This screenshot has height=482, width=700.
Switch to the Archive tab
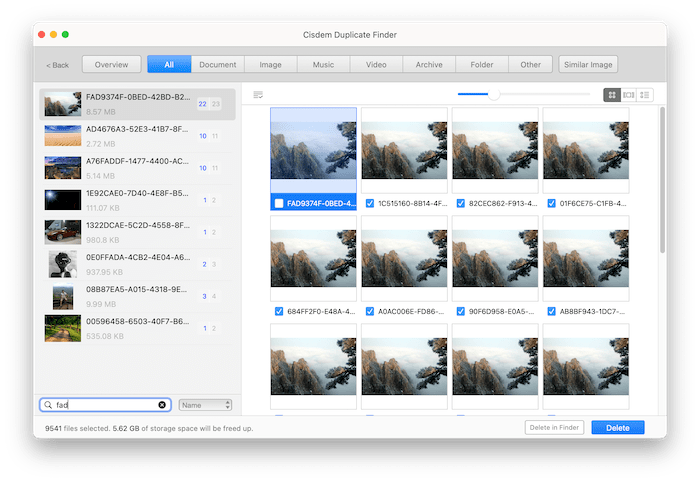429,65
